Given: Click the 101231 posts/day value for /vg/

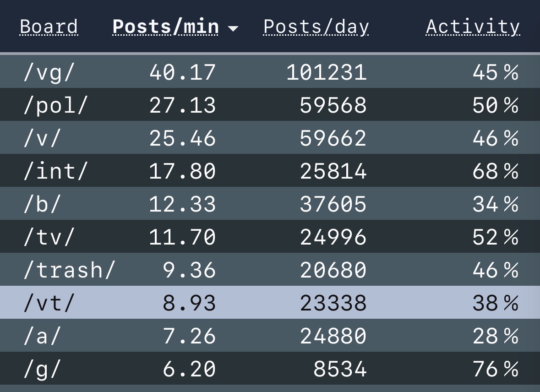Looking at the screenshot, I should (327, 72).
